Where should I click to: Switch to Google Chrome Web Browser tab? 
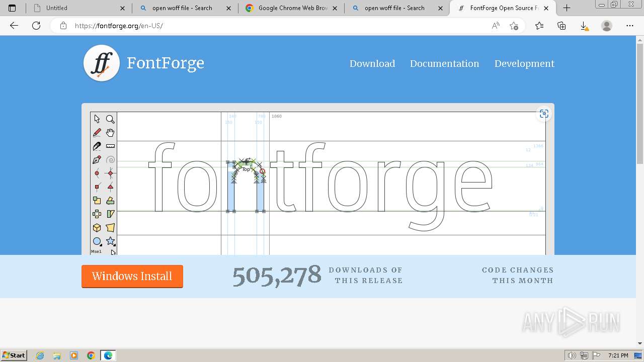(291, 8)
